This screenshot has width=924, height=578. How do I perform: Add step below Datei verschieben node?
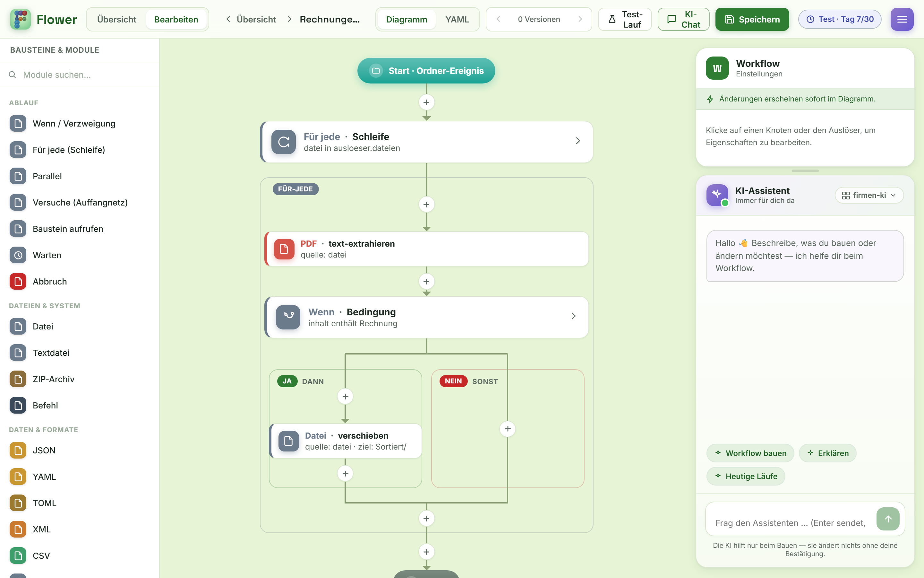tap(345, 474)
